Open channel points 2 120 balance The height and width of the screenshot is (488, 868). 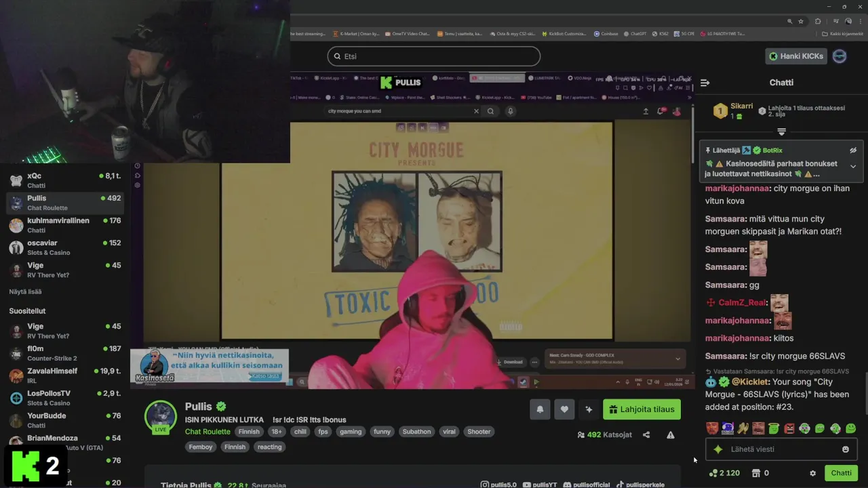pyautogui.click(x=724, y=473)
